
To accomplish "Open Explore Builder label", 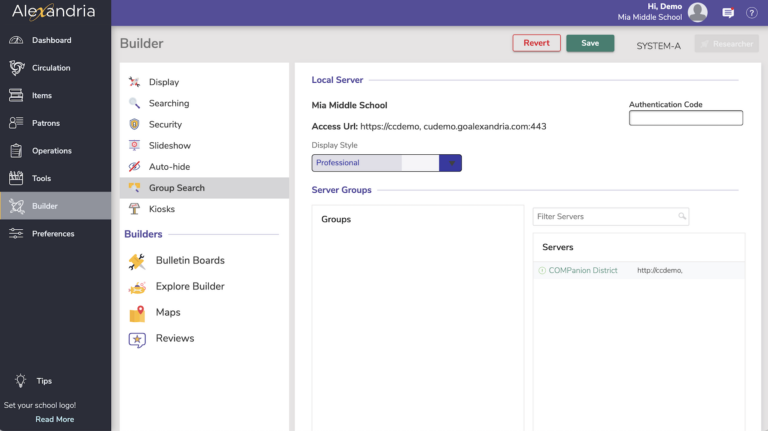I will [190, 286].
